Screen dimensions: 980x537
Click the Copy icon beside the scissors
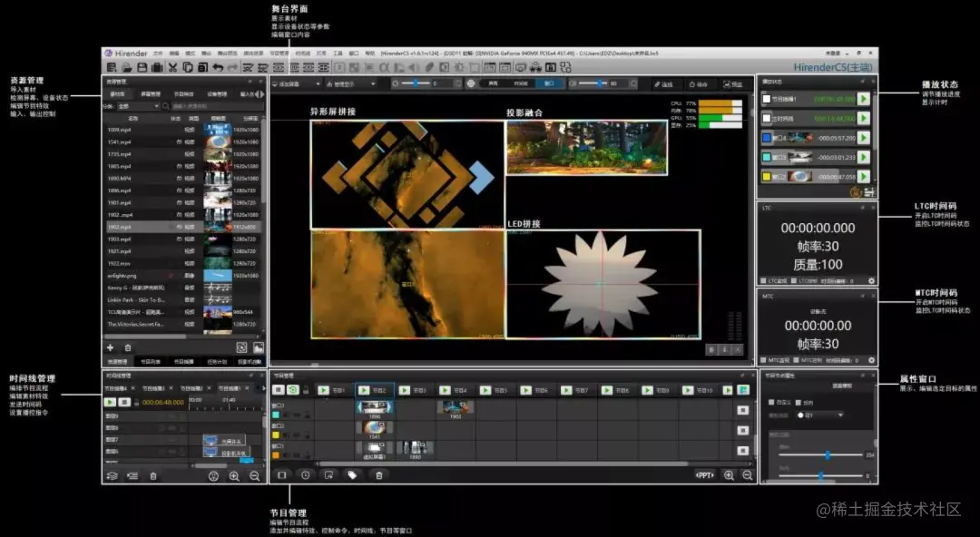[188, 67]
